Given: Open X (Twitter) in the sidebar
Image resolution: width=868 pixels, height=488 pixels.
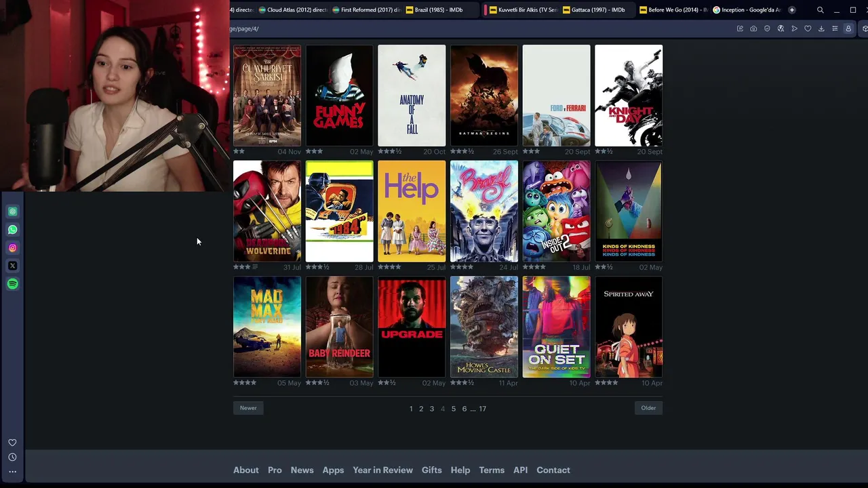Looking at the screenshot, I should point(12,266).
